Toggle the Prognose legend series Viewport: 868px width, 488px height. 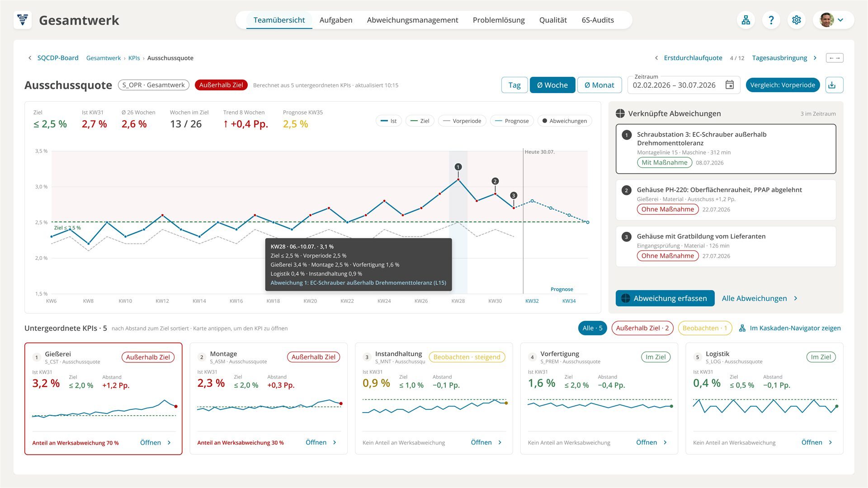512,121
